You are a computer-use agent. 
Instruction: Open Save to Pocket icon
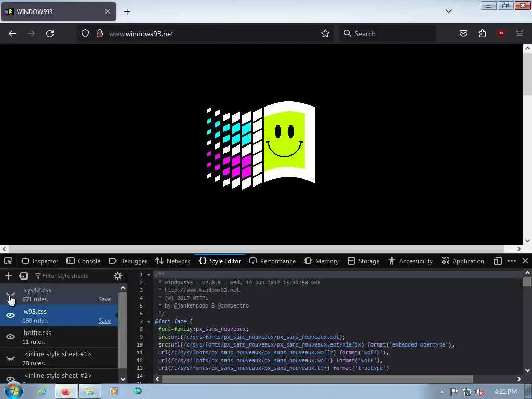pyautogui.click(x=463, y=34)
